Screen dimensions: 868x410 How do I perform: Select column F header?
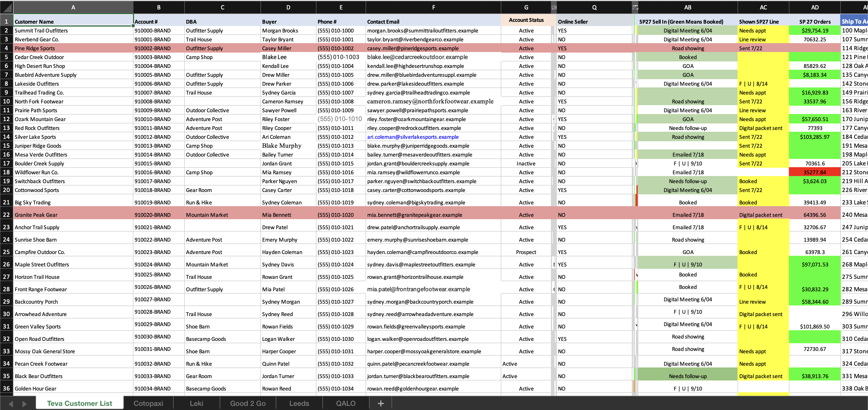[x=433, y=7]
